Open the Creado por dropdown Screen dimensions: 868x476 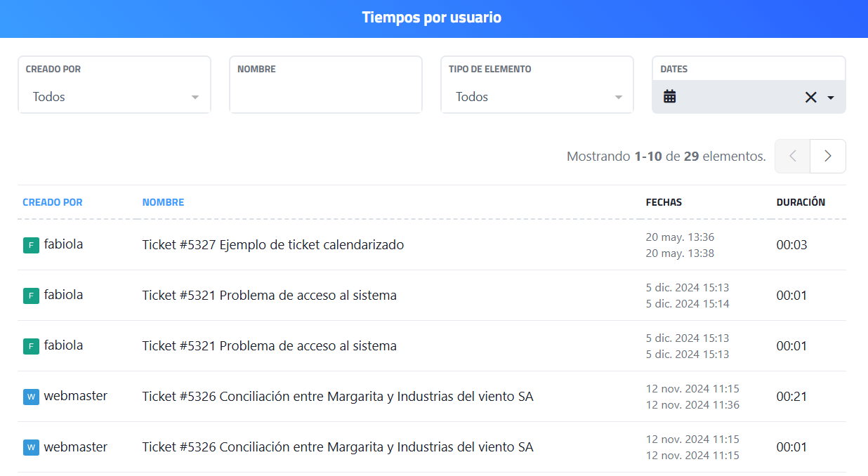click(x=114, y=97)
